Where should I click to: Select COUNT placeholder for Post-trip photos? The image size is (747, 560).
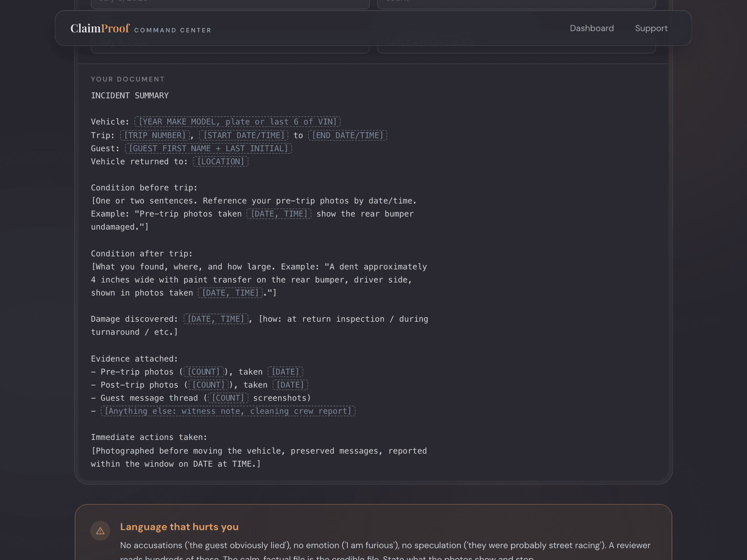click(x=209, y=385)
